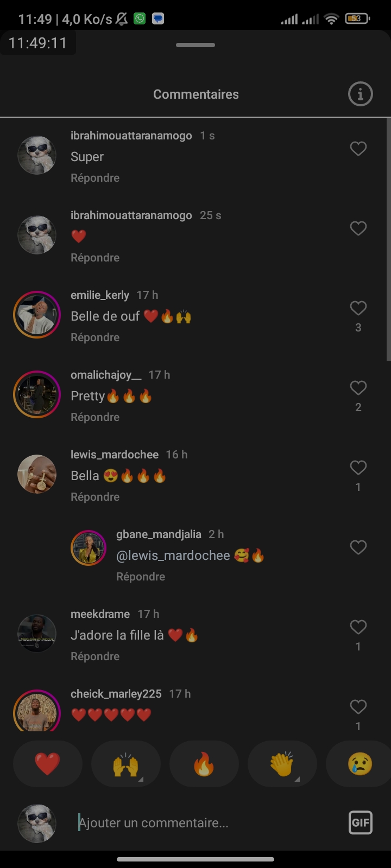Tap heart on lewis_mardochee's "Bella" comment
This screenshot has height=868, width=391.
click(x=358, y=468)
